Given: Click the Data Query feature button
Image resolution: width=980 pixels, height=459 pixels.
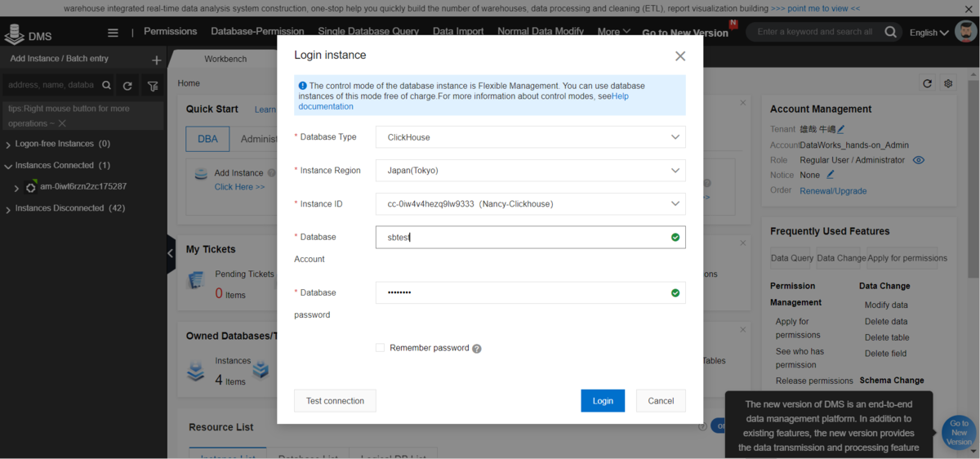Looking at the screenshot, I should click(x=792, y=258).
